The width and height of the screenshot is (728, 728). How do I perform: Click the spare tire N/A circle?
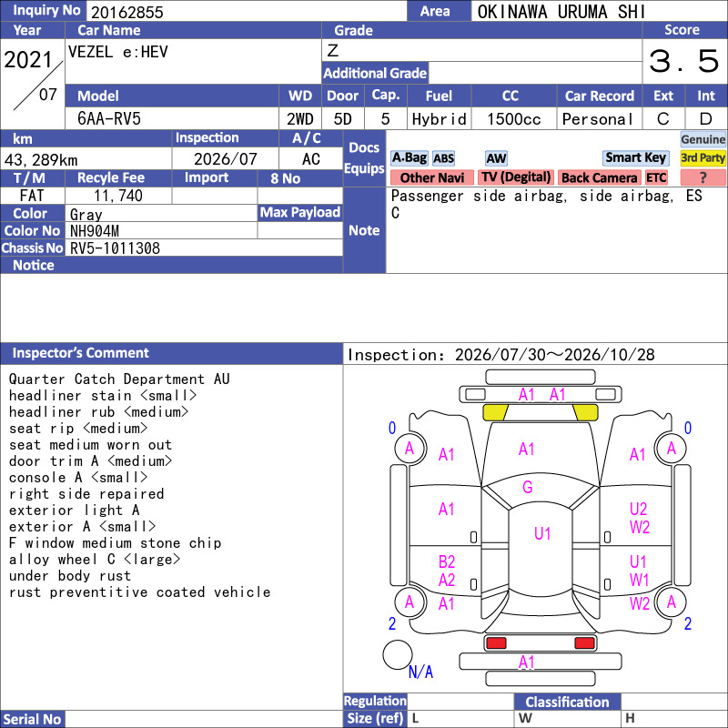[398, 654]
